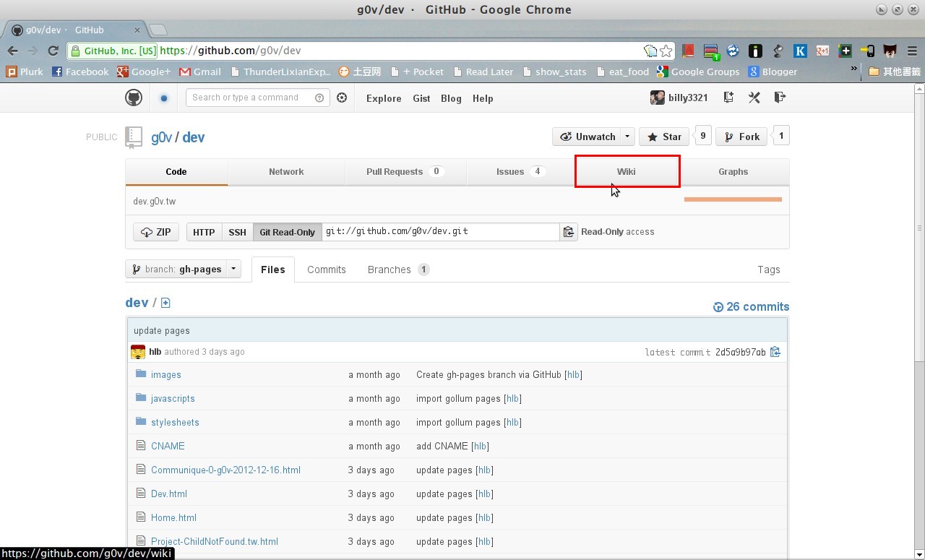
Task: Open the Blog link in header
Action: pyautogui.click(x=451, y=98)
